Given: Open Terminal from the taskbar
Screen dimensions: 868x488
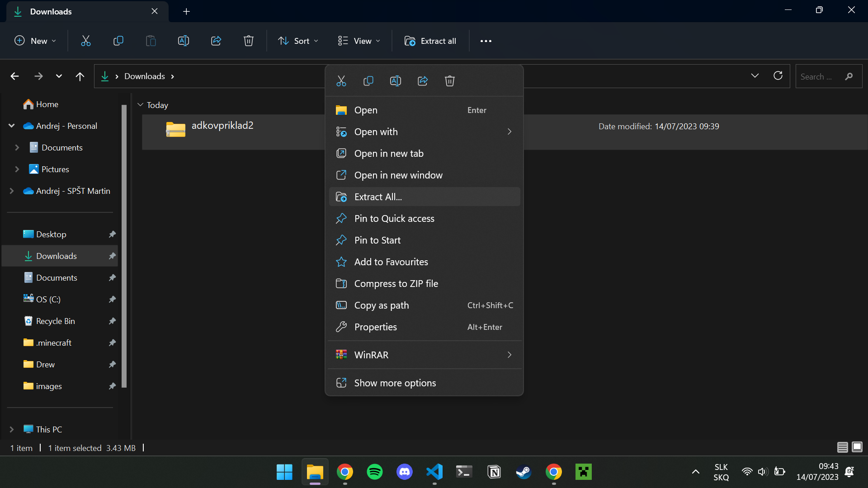Looking at the screenshot, I should point(464,472).
